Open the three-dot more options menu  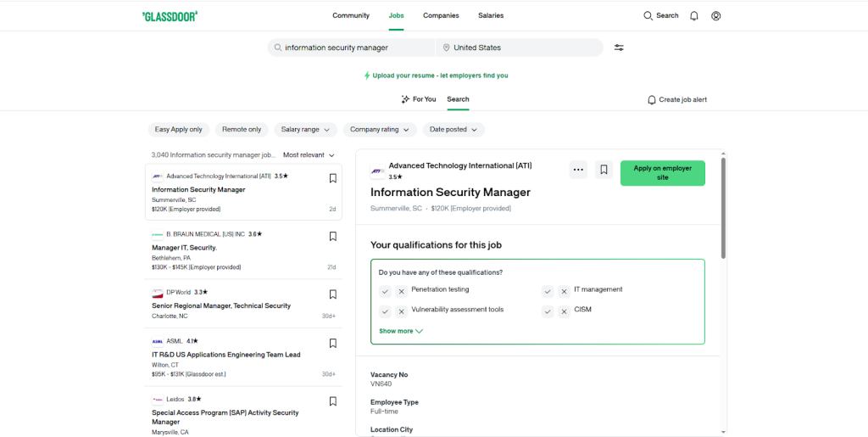(x=578, y=170)
